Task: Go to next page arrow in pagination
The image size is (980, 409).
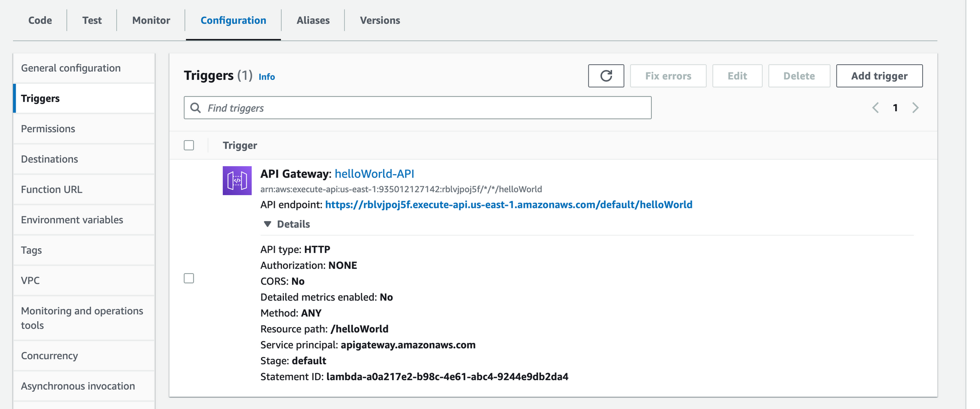Action: point(915,108)
